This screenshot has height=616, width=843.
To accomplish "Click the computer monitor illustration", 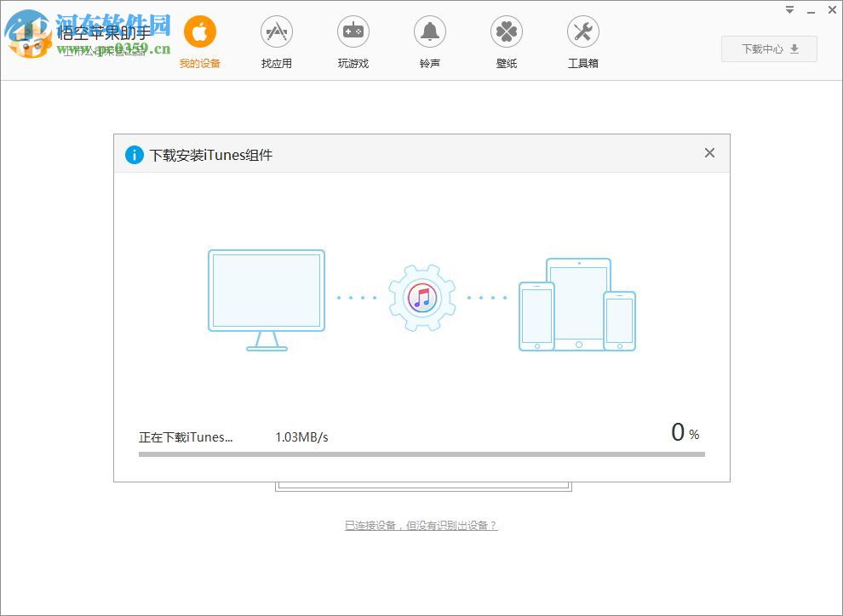I will pyautogui.click(x=267, y=300).
